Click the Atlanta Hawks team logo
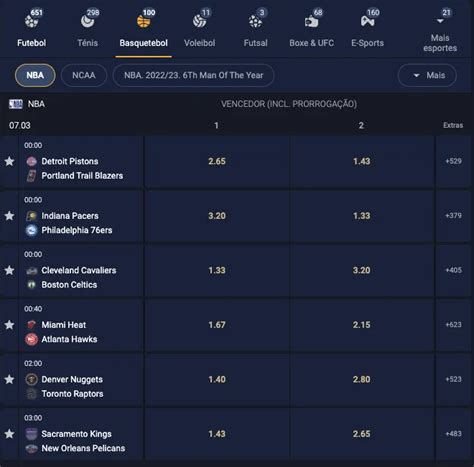Screen dimensions: 474x467 31,339
